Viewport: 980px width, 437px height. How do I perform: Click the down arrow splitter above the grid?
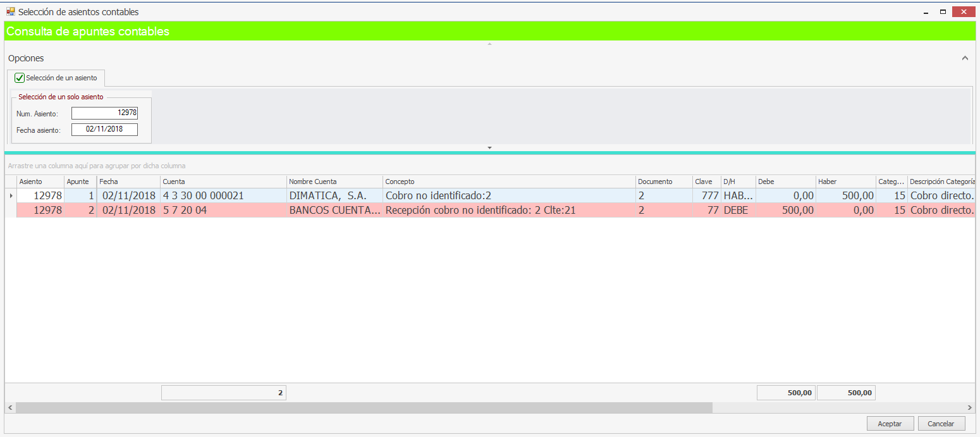489,147
